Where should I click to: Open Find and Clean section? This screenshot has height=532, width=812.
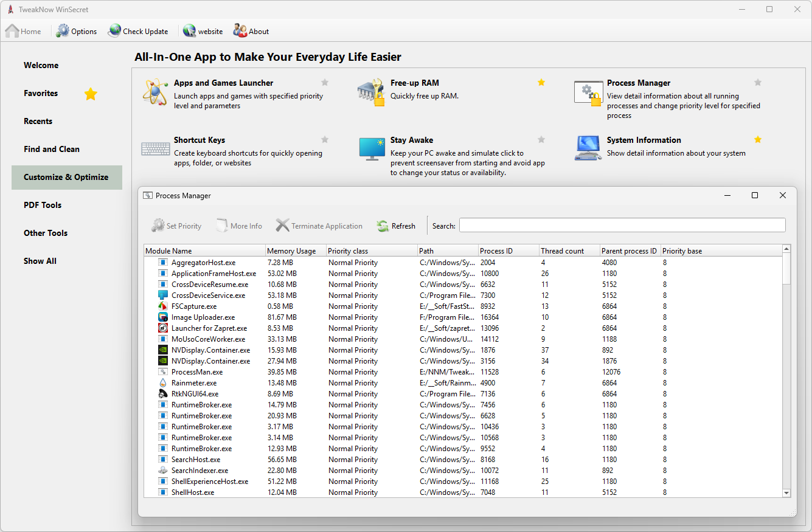(66, 149)
